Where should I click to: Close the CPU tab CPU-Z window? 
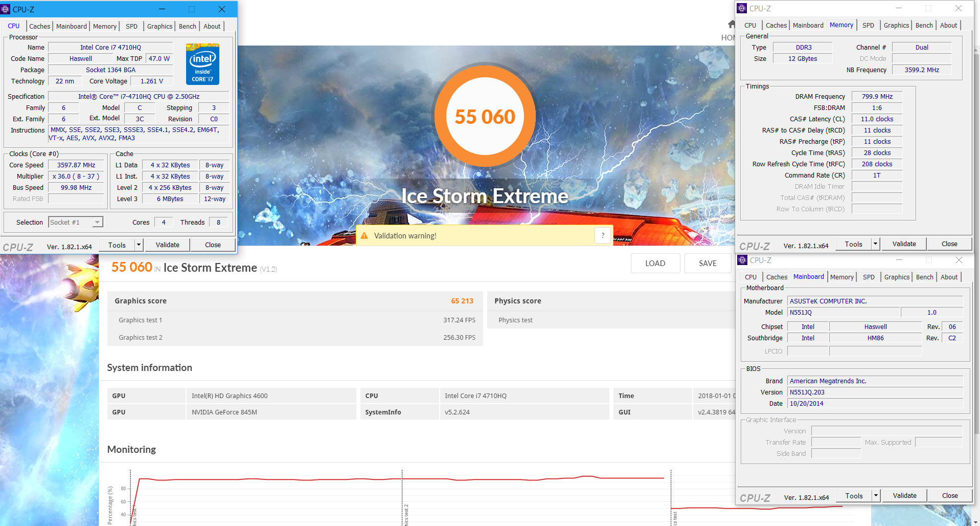point(222,9)
